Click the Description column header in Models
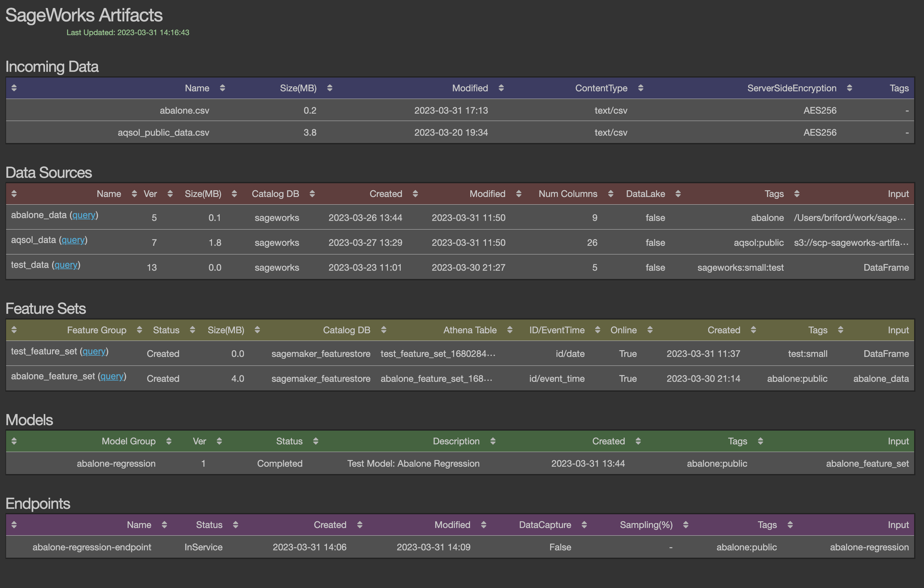The width and height of the screenshot is (924, 588). click(456, 441)
